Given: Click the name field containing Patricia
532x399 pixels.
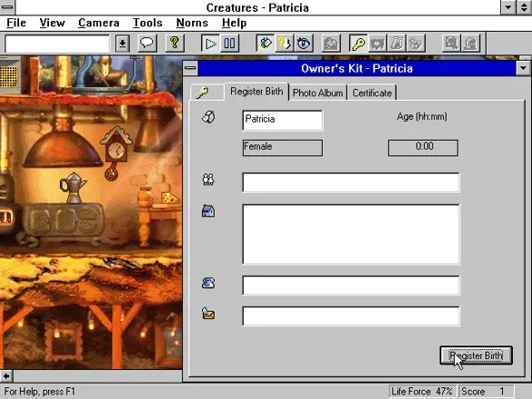Looking at the screenshot, I should click(283, 121).
